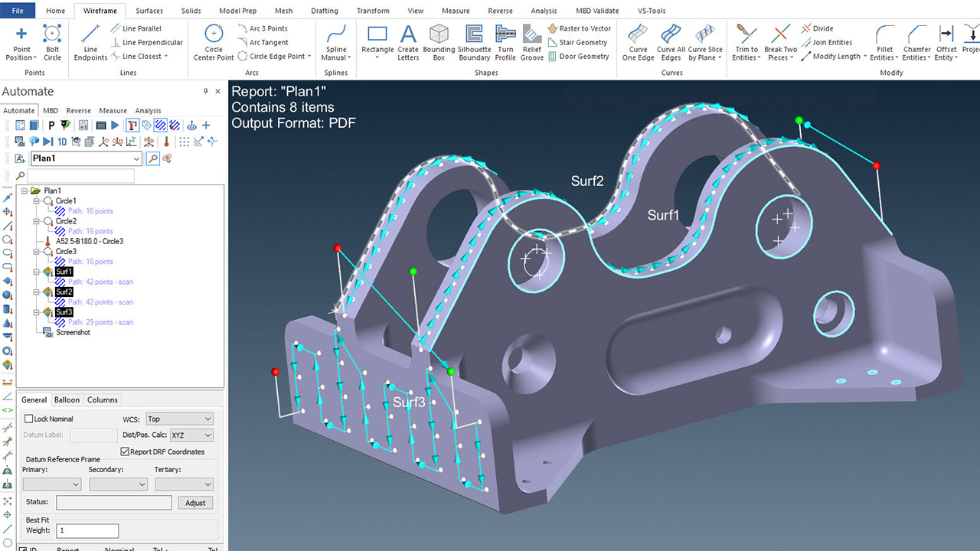Enable Lock Nominal checkbox

click(29, 419)
